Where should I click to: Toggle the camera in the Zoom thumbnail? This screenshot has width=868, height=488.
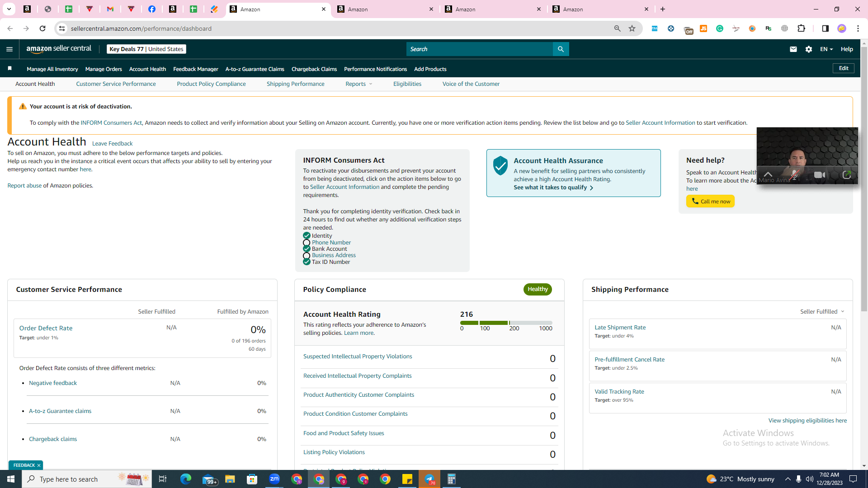tap(820, 175)
